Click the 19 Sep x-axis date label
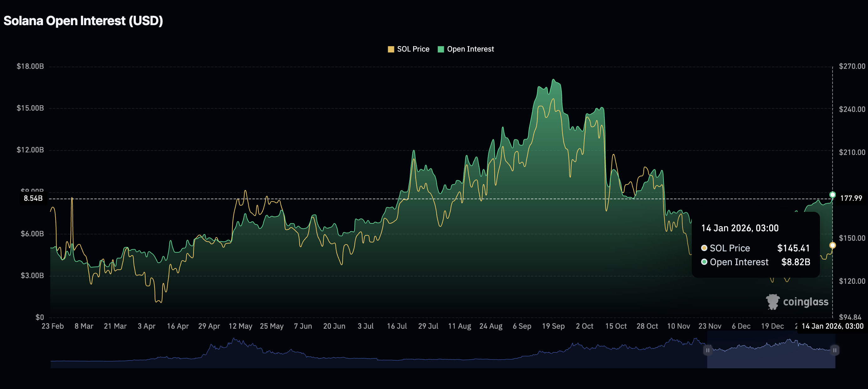This screenshot has height=389, width=868. pyautogui.click(x=553, y=326)
